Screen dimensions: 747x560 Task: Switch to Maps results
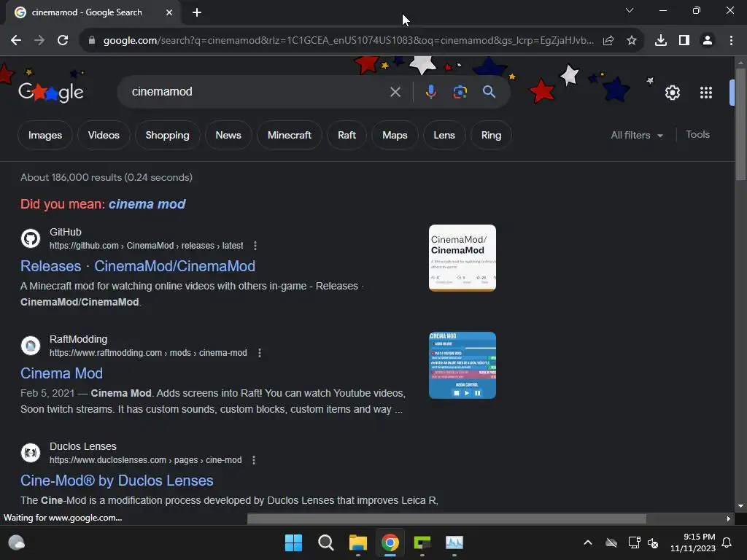[395, 135]
